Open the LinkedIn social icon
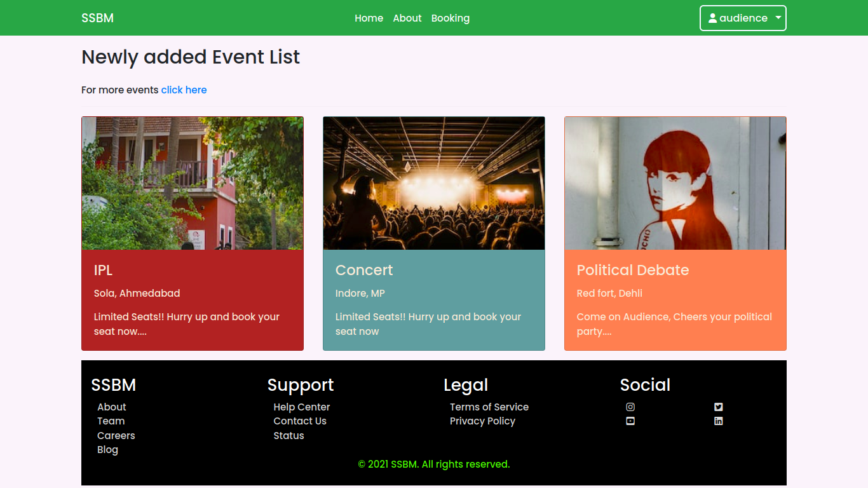This screenshot has height=488, width=868. pyautogui.click(x=718, y=421)
